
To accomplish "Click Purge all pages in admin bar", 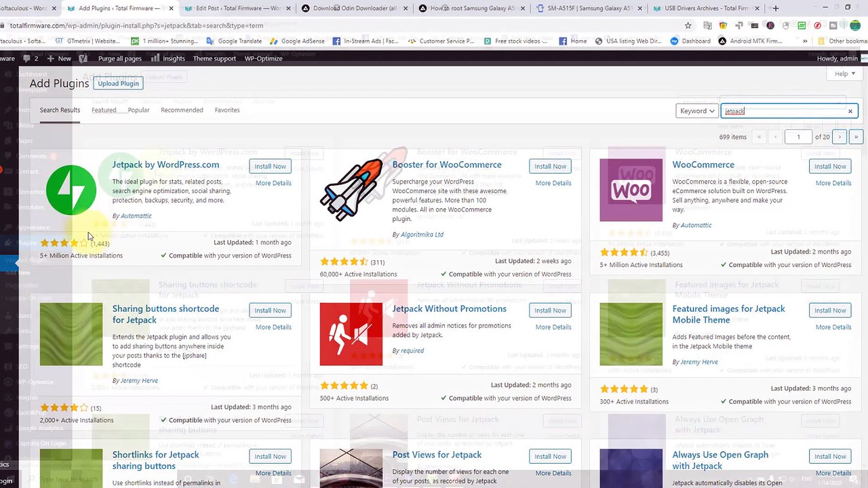I will [120, 58].
